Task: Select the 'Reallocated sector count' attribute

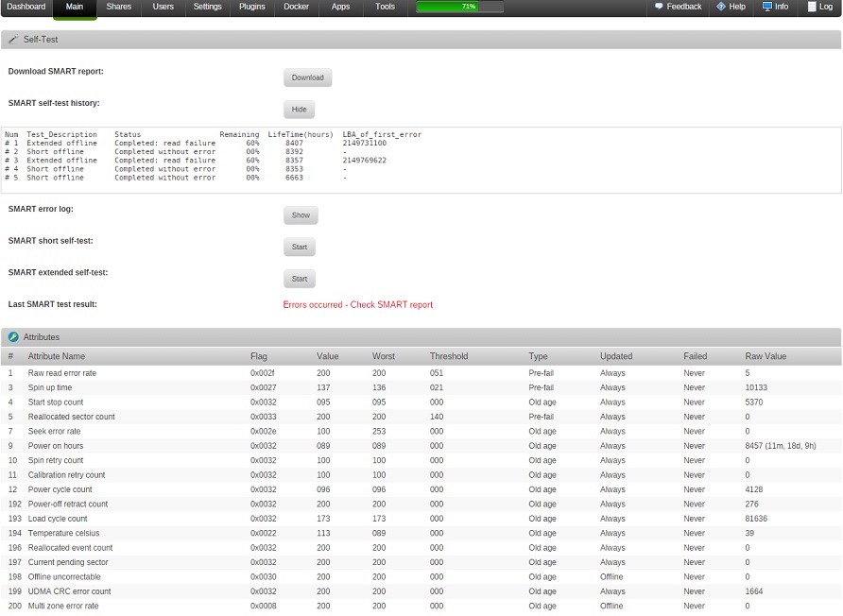Action: pos(72,417)
